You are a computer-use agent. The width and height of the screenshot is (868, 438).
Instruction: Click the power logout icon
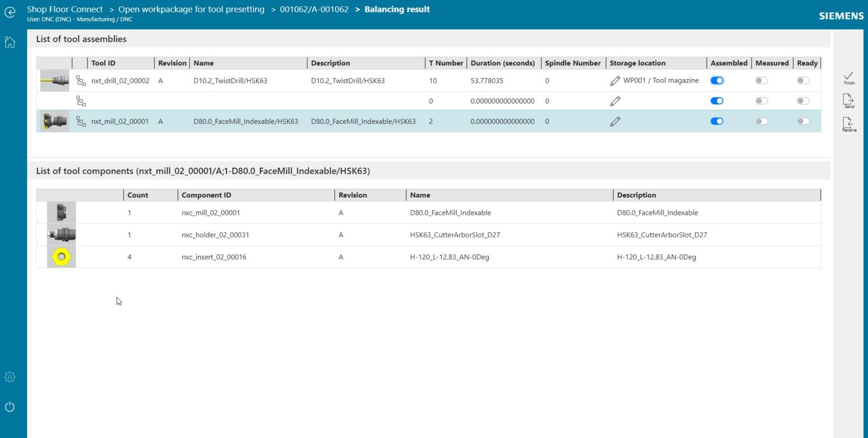click(x=10, y=407)
